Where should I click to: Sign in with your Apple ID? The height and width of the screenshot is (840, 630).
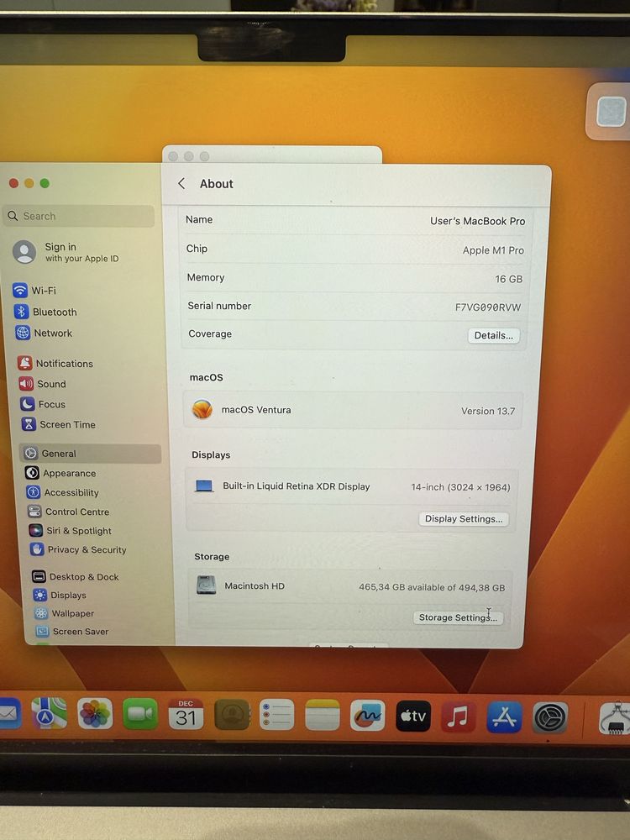coord(66,252)
